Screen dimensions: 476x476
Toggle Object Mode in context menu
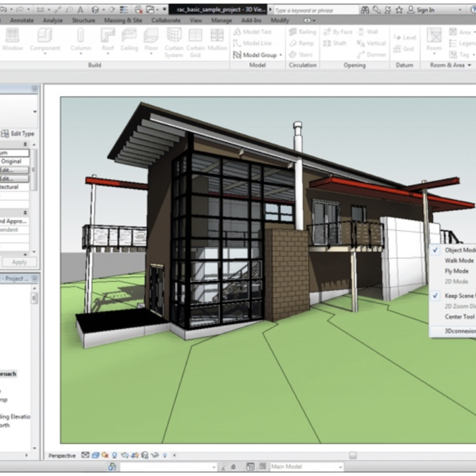[459, 250]
